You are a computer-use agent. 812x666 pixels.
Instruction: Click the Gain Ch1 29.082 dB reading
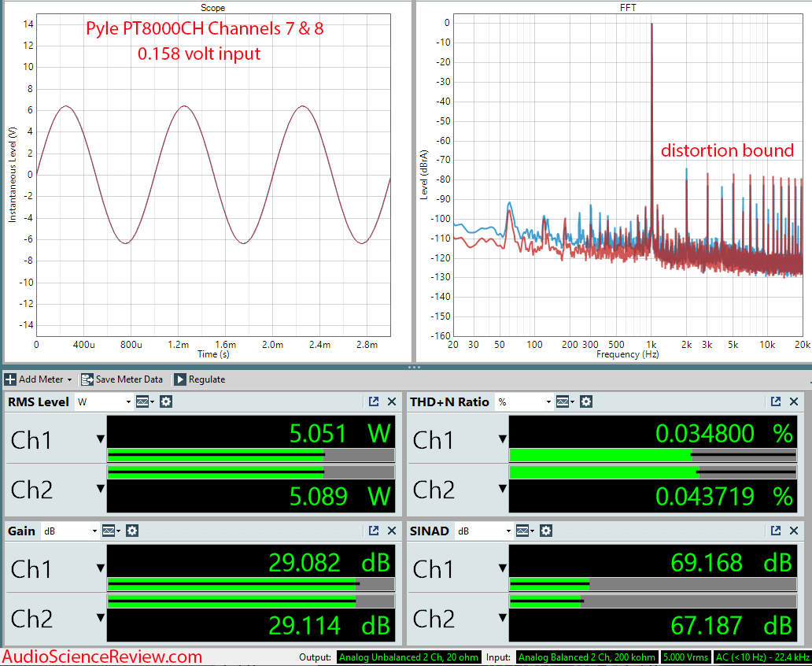pos(329,562)
